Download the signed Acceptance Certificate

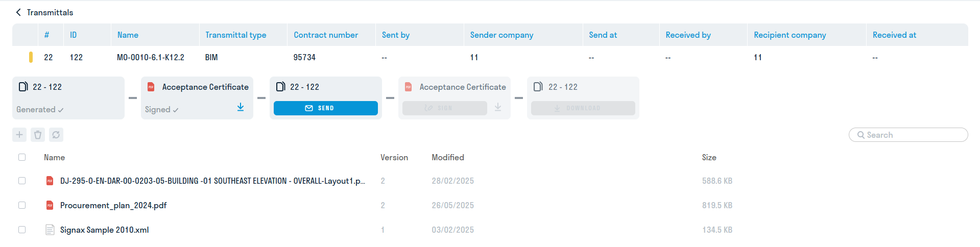(241, 107)
